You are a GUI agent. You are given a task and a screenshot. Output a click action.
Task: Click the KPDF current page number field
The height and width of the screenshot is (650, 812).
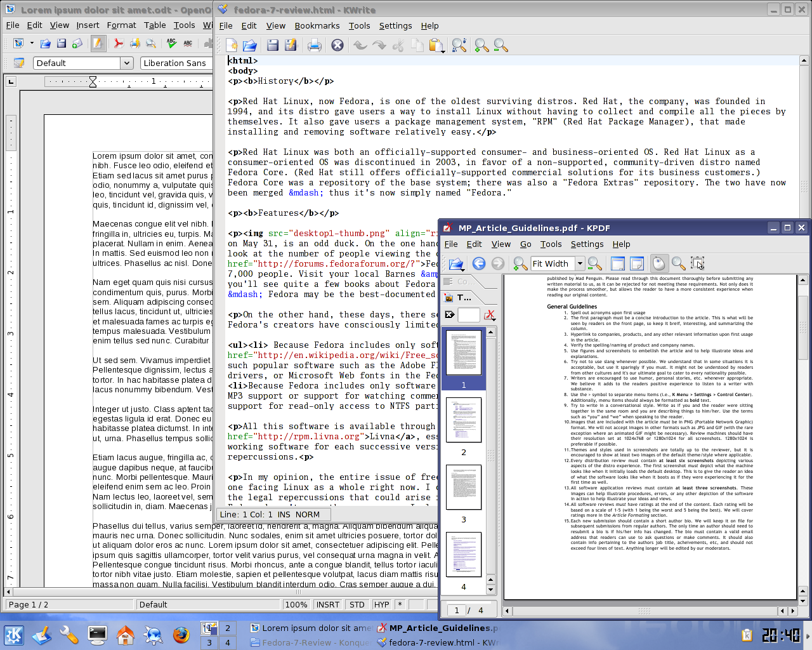456,610
